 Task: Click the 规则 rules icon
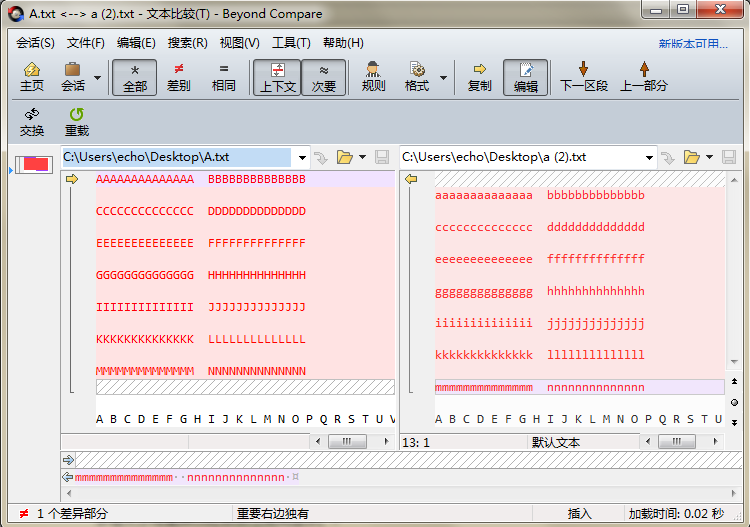(373, 70)
